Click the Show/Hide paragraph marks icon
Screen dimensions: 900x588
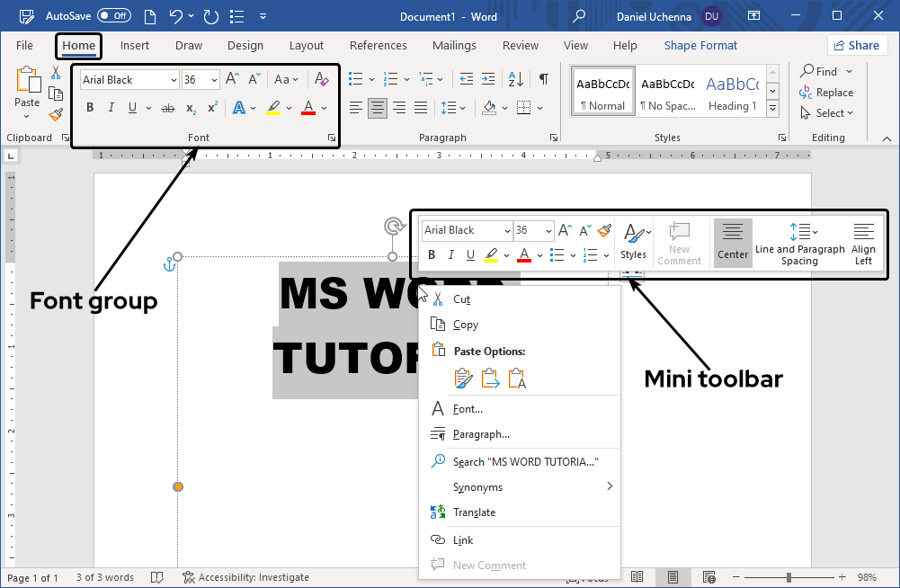[543, 79]
